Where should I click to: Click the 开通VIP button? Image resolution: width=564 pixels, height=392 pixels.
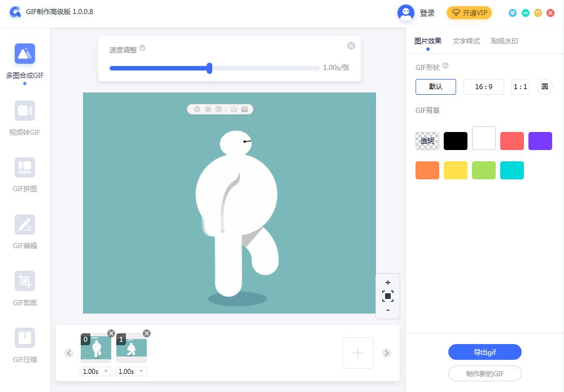pyautogui.click(x=469, y=13)
